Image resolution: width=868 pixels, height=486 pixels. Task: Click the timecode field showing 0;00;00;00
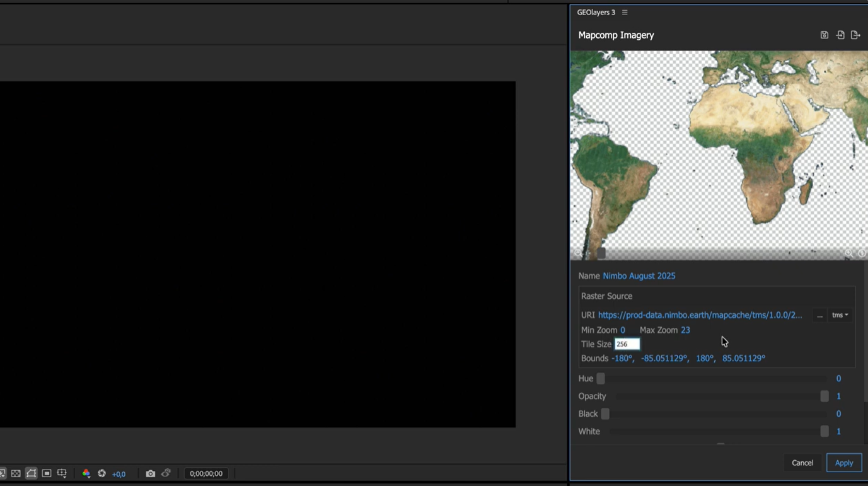point(206,473)
